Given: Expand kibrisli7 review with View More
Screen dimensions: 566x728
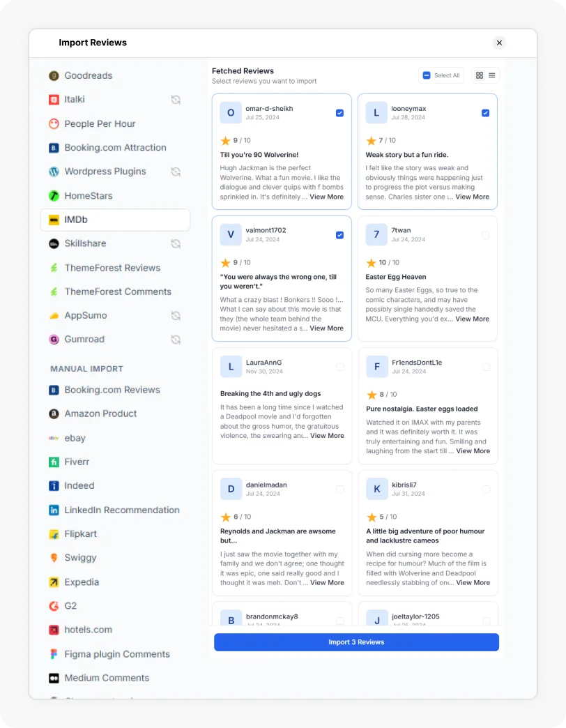Looking at the screenshot, I should tap(473, 583).
